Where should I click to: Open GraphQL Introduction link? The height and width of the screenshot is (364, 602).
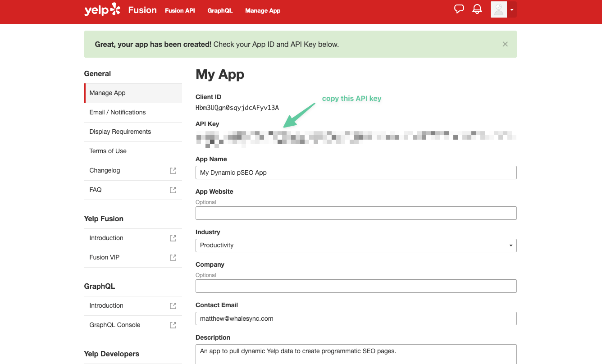pos(106,305)
